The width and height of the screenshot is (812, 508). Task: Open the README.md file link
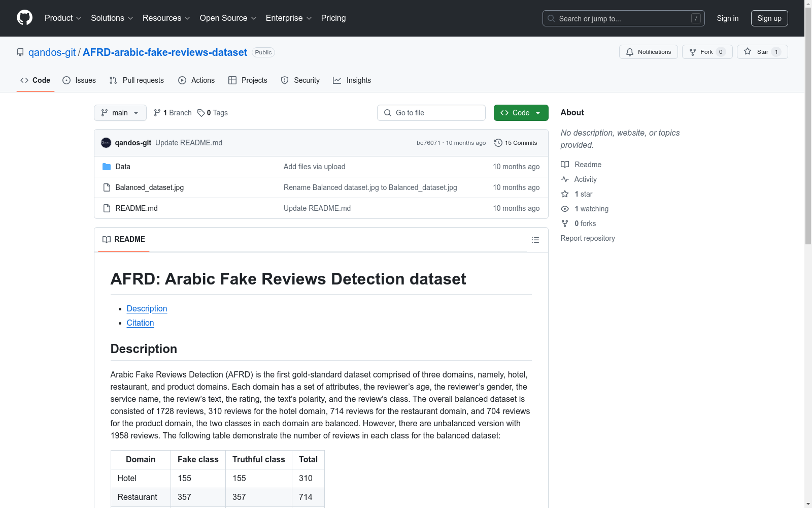(x=137, y=208)
